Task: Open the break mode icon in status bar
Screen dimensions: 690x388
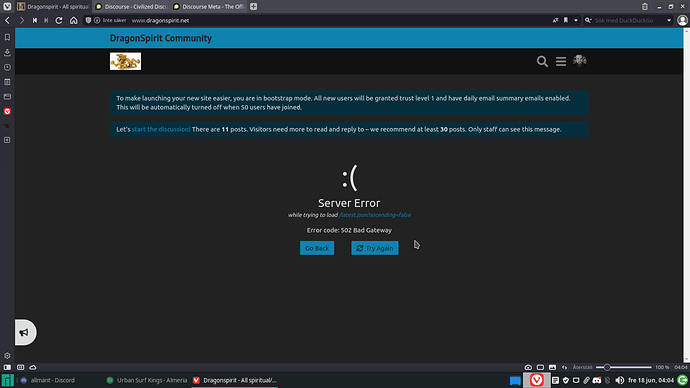Action: (528, 367)
